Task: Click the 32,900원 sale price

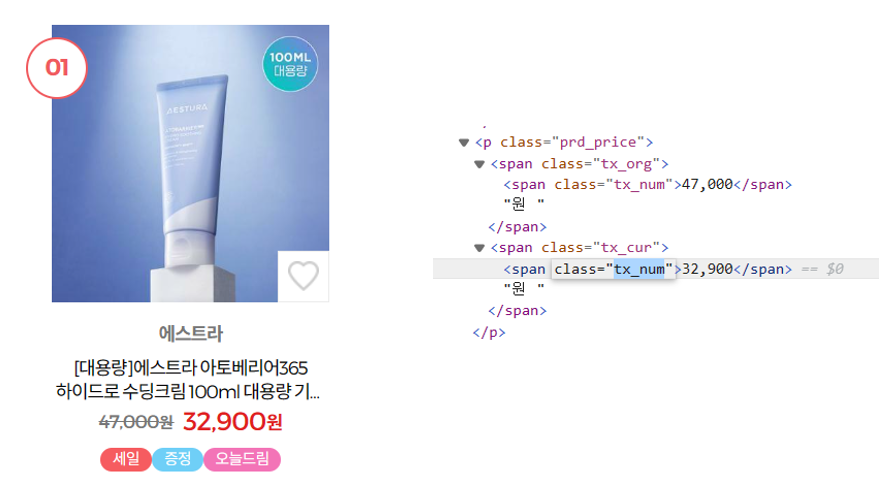Action: [232, 421]
